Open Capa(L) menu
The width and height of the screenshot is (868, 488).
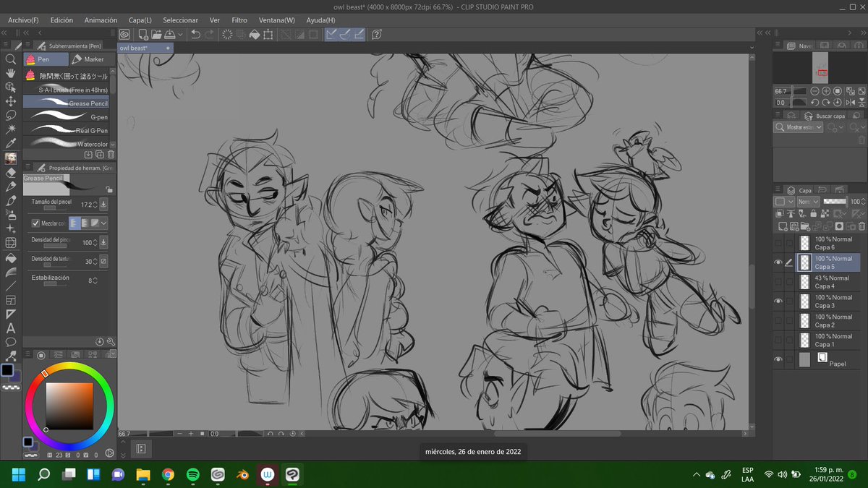140,20
